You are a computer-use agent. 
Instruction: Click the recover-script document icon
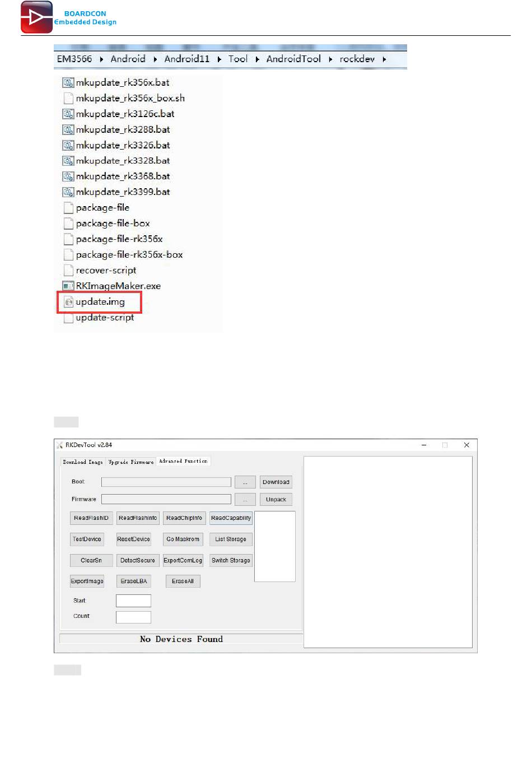(x=68, y=271)
